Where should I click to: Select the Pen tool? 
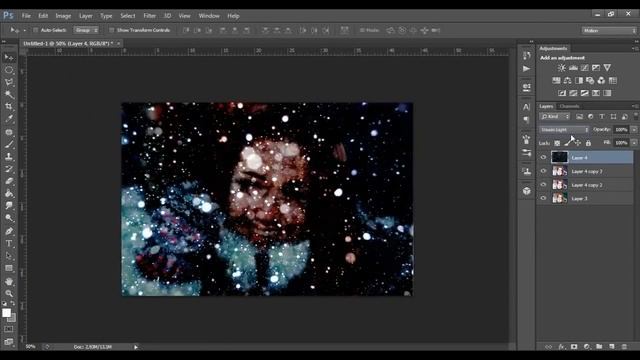[x=9, y=231]
